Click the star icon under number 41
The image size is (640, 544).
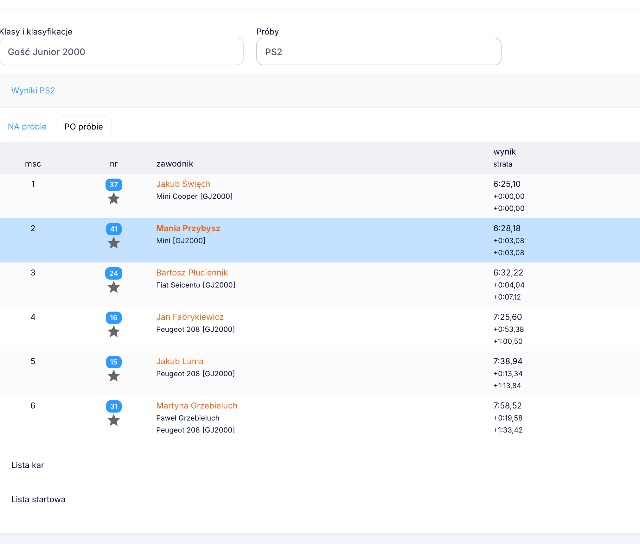(114, 243)
